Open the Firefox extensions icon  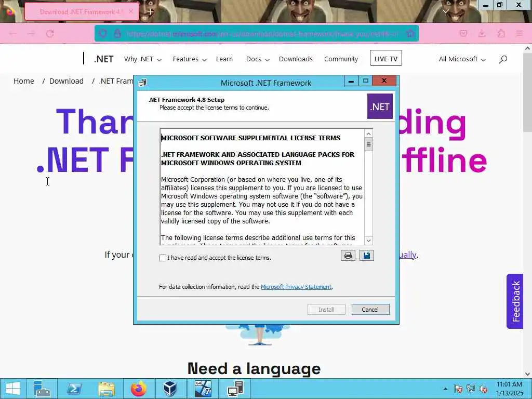(501, 33)
